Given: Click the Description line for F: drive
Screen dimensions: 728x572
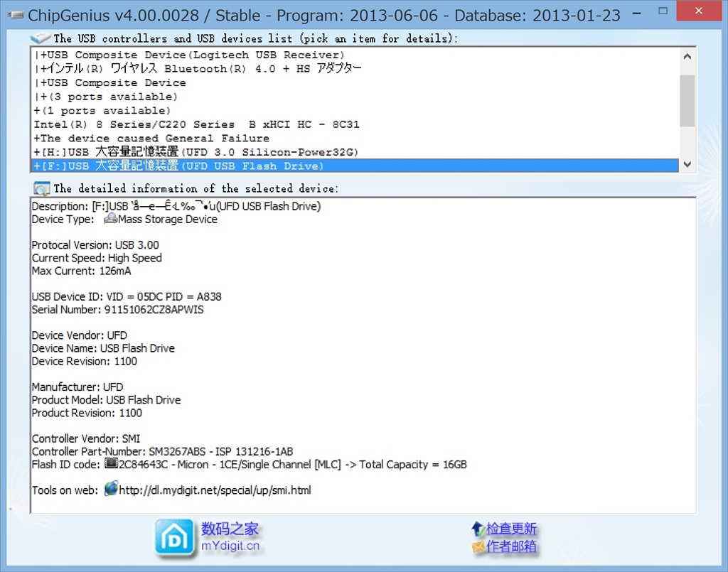Looking at the screenshot, I should click(x=176, y=206).
